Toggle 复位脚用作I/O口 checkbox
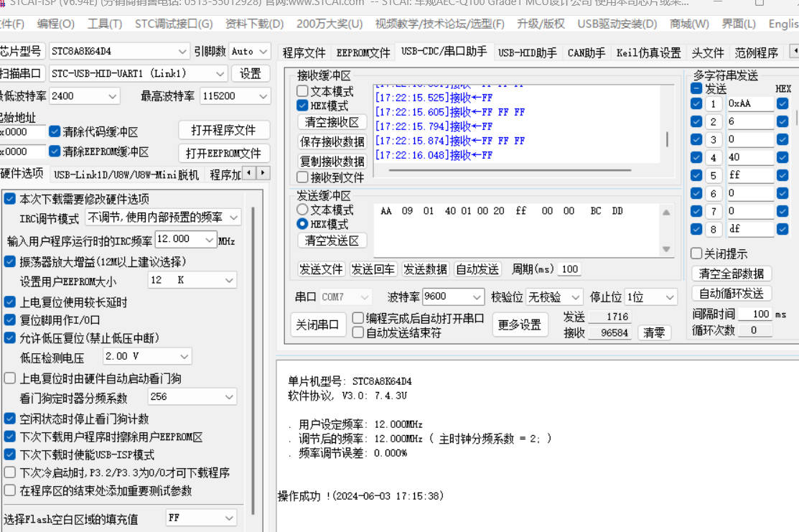 pos(9,319)
